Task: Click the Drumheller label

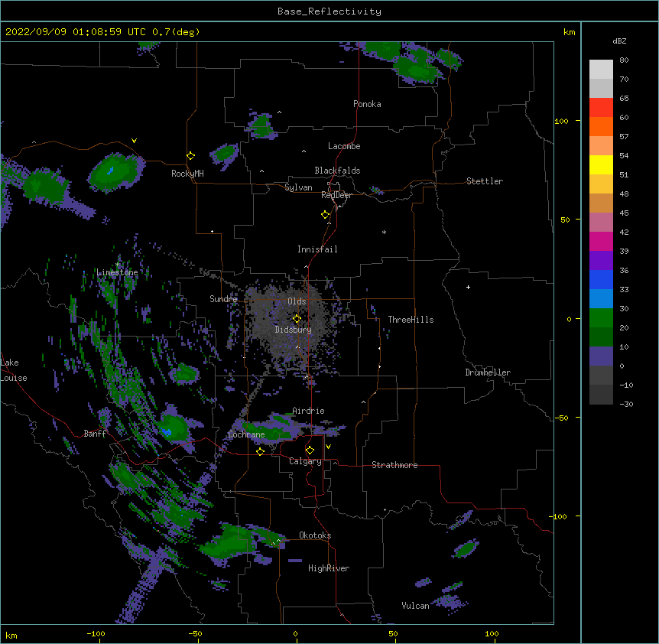Action: click(x=488, y=372)
